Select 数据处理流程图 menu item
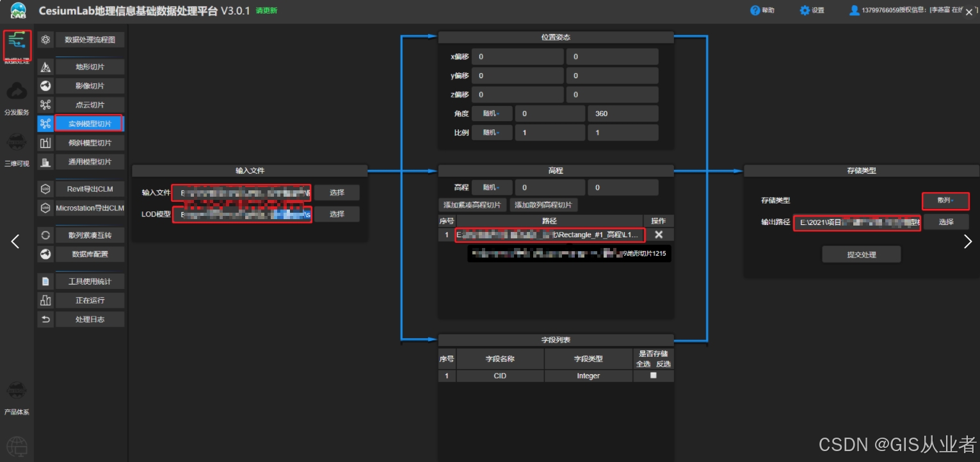Viewport: 980px width, 462px height. tap(90, 40)
